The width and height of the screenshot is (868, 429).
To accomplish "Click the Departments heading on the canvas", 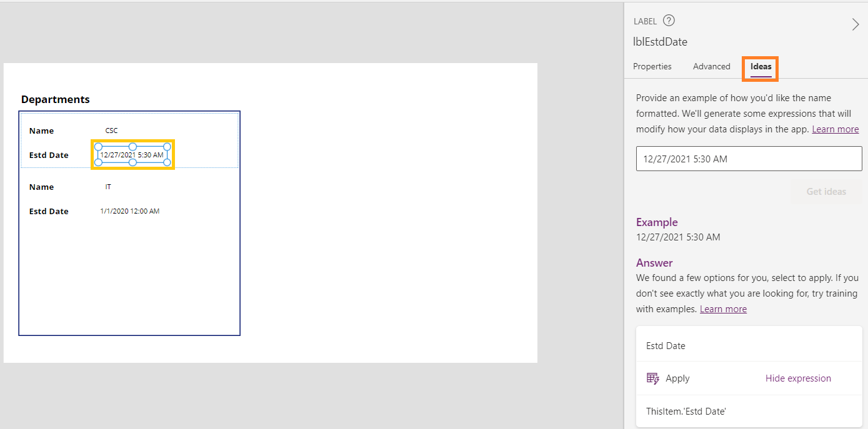I will (55, 99).
